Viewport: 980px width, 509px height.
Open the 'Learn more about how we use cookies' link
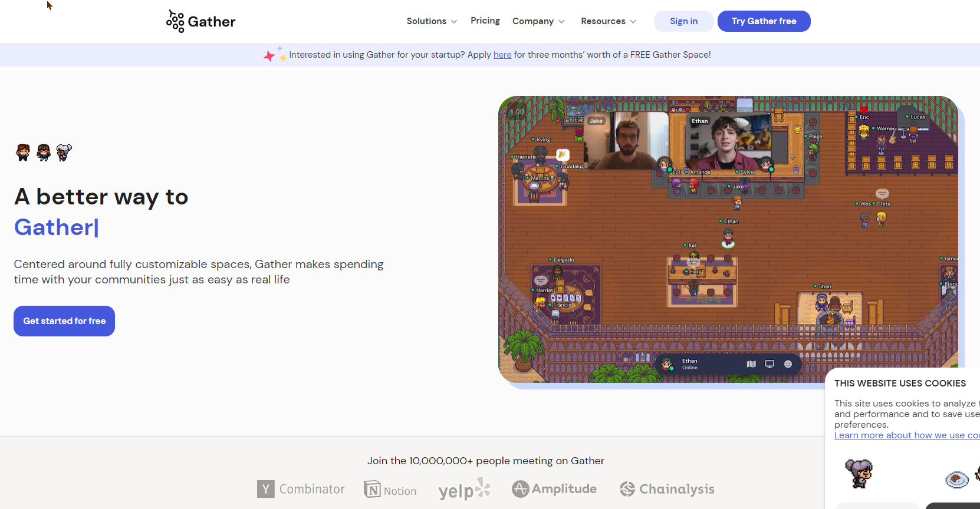[x=907, y=435]
